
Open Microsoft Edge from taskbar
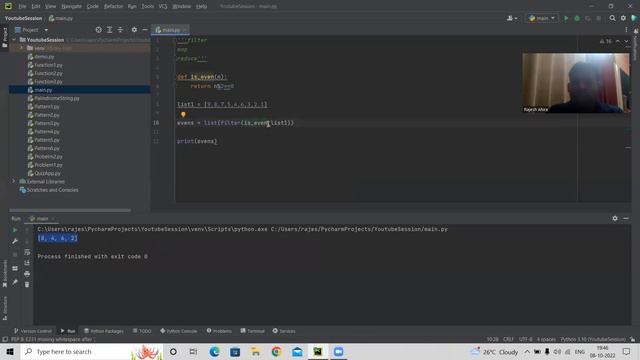click(214, 351)
